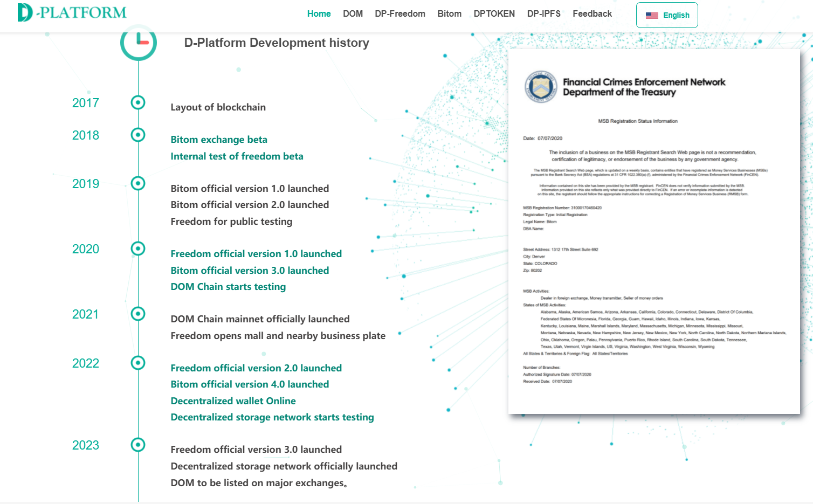This screenshot has width=813, height=504.
Task: Click the D-Platform logo
Action: click(72, 12)
